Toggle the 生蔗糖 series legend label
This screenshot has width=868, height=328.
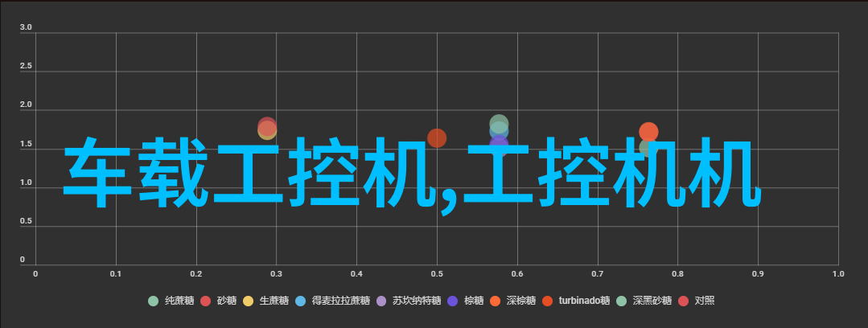[x=274, y=301]
